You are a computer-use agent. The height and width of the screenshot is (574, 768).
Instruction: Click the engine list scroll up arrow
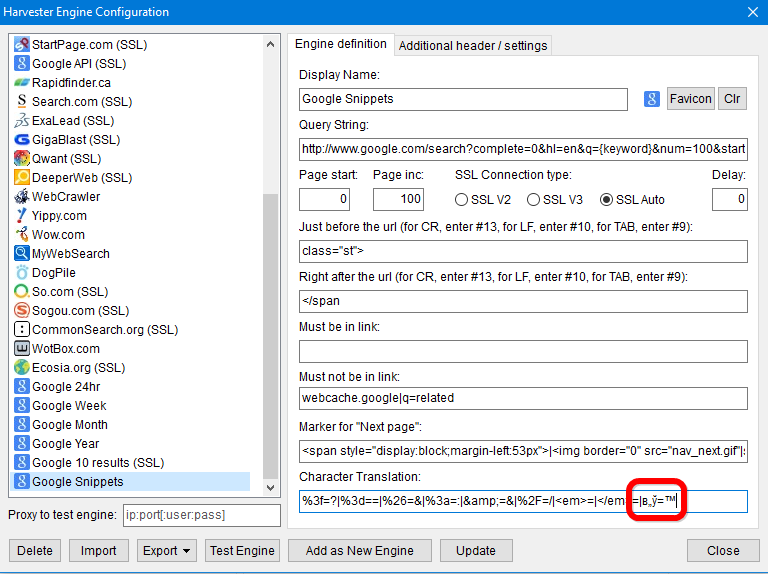[270, 44]
